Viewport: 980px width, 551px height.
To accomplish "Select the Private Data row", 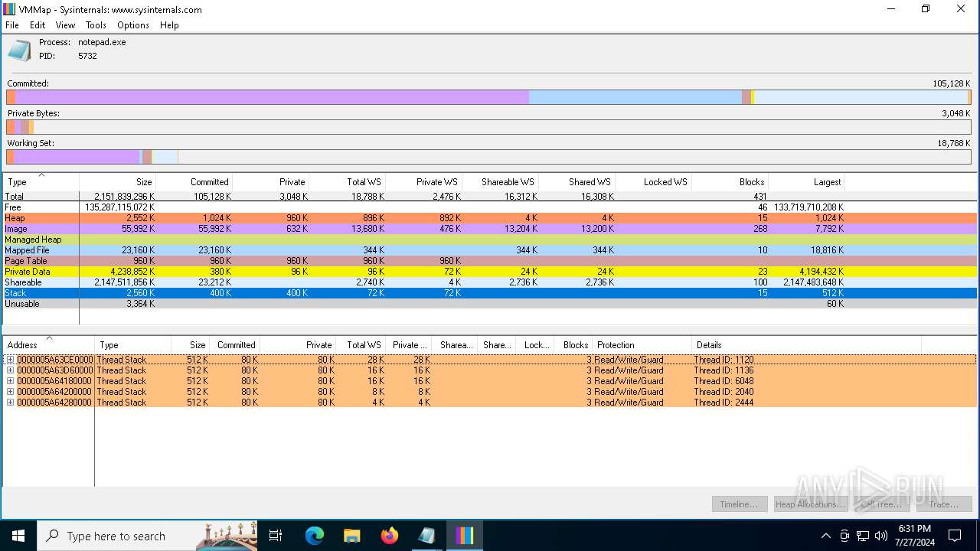I will (490, 272).
